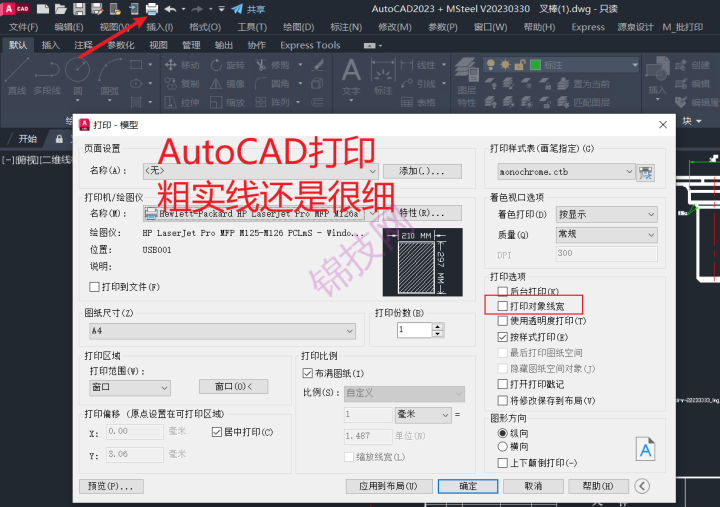Select 横向 landscape orientation radio
Viewport: 720px width, 507px height.
tap(503, 446)
